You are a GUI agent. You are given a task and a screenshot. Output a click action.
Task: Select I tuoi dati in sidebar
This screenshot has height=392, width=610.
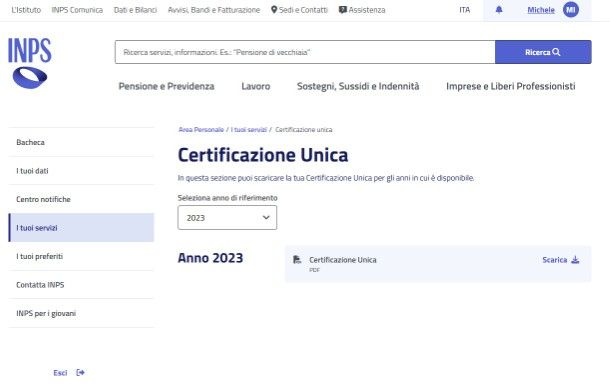[x=81, y=171]
